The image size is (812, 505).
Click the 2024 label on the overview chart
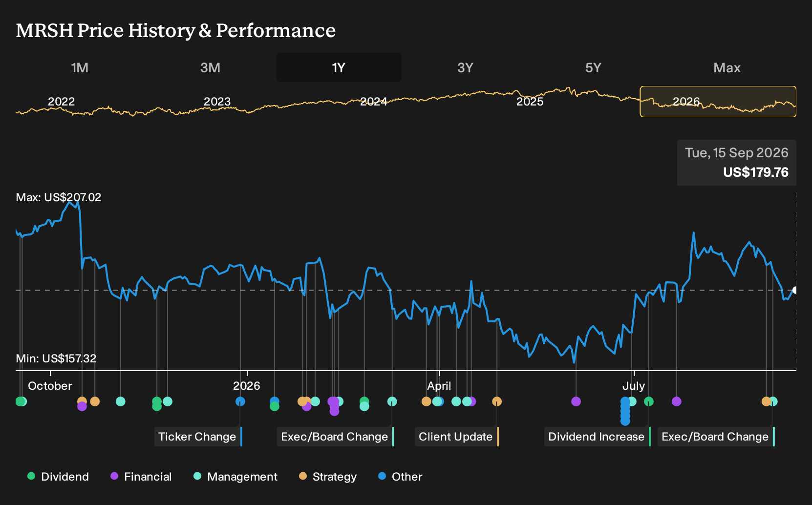(x=374, y=102)
